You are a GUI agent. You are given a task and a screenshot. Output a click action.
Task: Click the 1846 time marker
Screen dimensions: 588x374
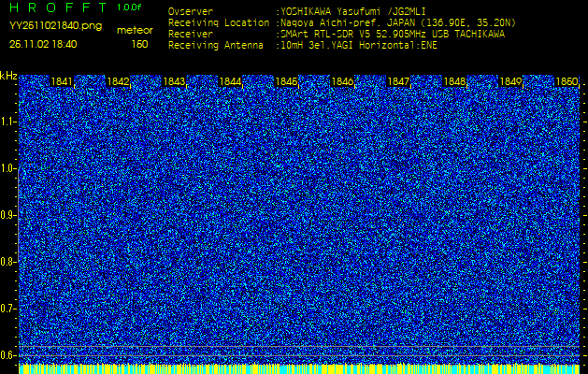[342, 81]
